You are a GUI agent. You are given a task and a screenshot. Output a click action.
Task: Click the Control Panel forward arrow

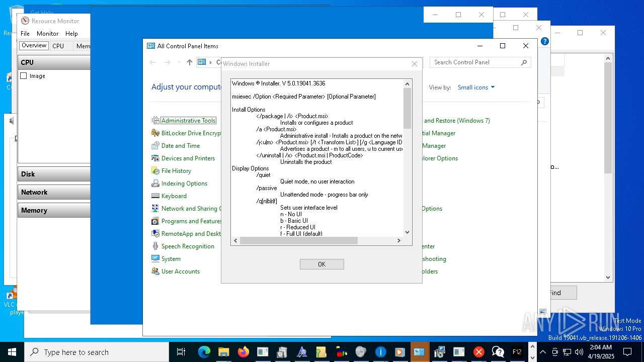(168, 62)
